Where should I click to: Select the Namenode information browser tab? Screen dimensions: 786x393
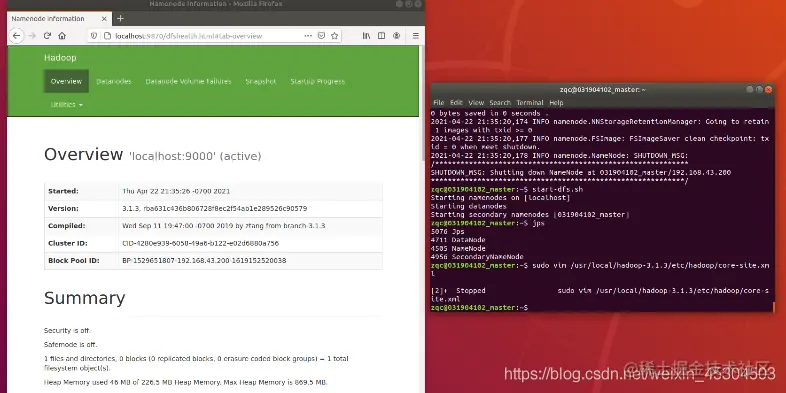pyautogui.click(x=59, y=19)
